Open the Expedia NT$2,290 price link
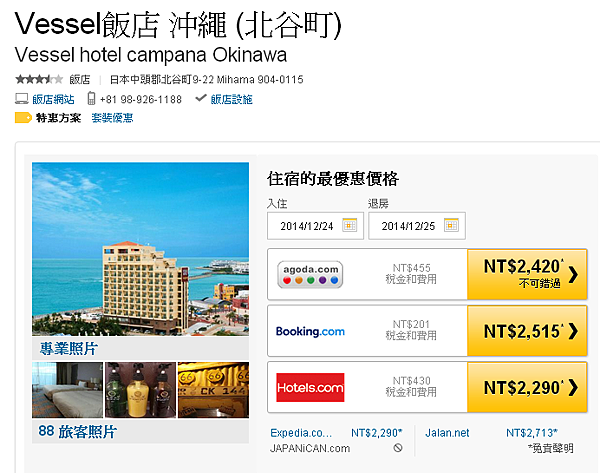The image size is (600, 473). (x=377, y=433)
